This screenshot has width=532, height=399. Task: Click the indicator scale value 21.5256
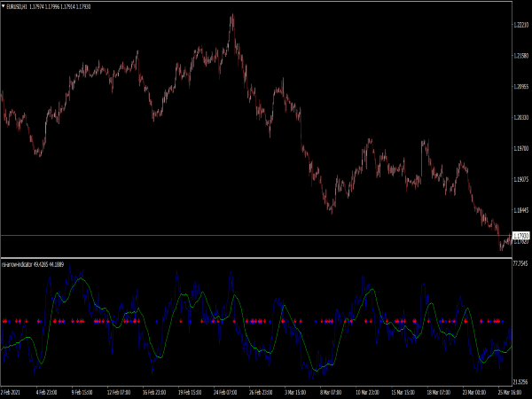(x=520, y=381)
